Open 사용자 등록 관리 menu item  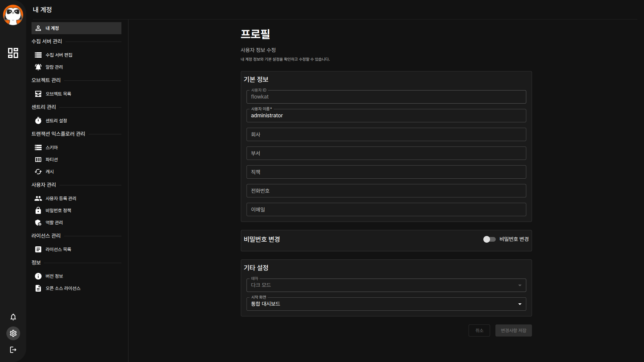[61, 198]
